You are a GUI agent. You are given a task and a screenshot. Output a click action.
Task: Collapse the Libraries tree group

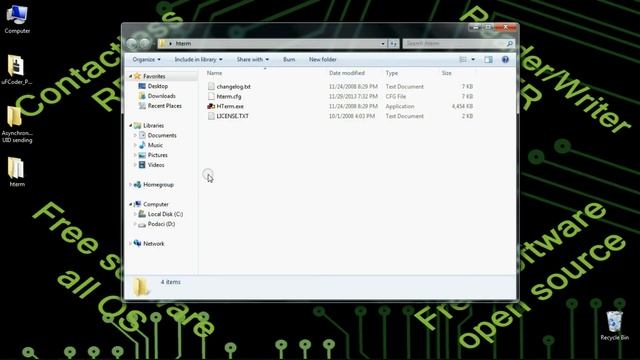(x=131, y=125)
